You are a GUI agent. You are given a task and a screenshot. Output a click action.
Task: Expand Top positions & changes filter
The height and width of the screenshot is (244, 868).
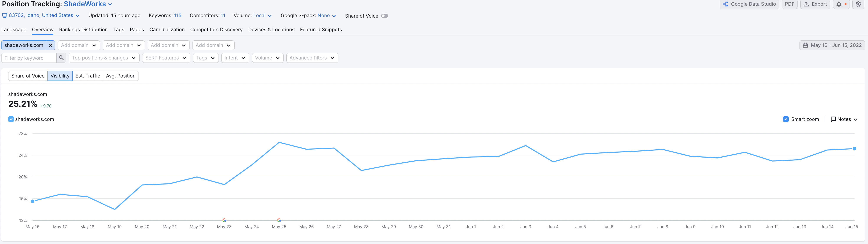click(104, 58)
